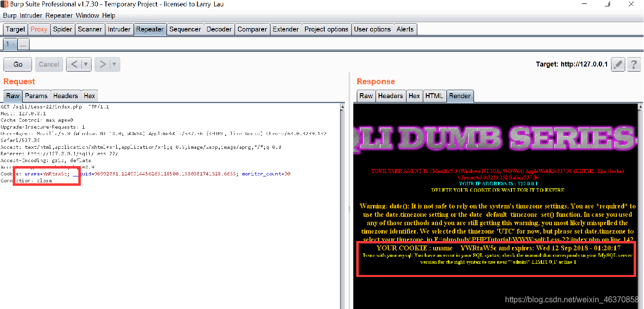Open the User options tab
Viewport: 644px width, 309px height.
(x=373, y=29)
